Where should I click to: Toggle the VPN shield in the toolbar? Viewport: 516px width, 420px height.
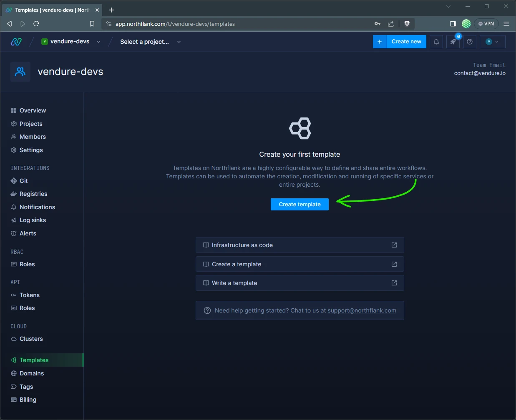[x=486, y=24]
